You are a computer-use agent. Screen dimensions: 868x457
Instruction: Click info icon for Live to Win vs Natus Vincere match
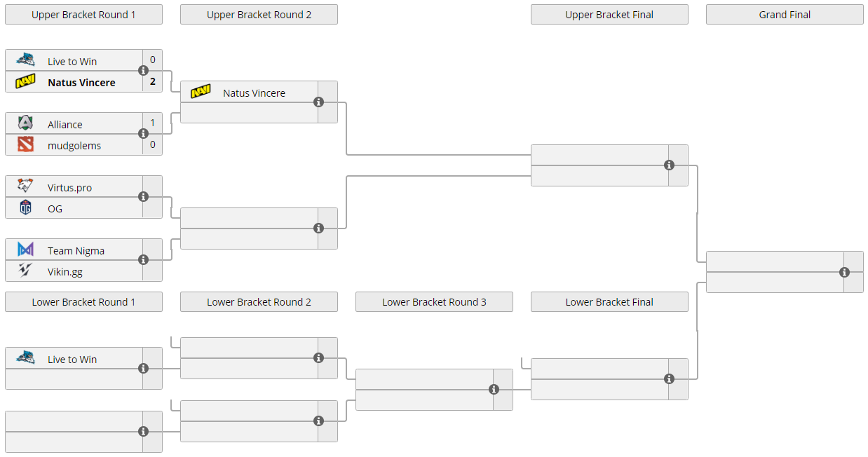point(144,71)
